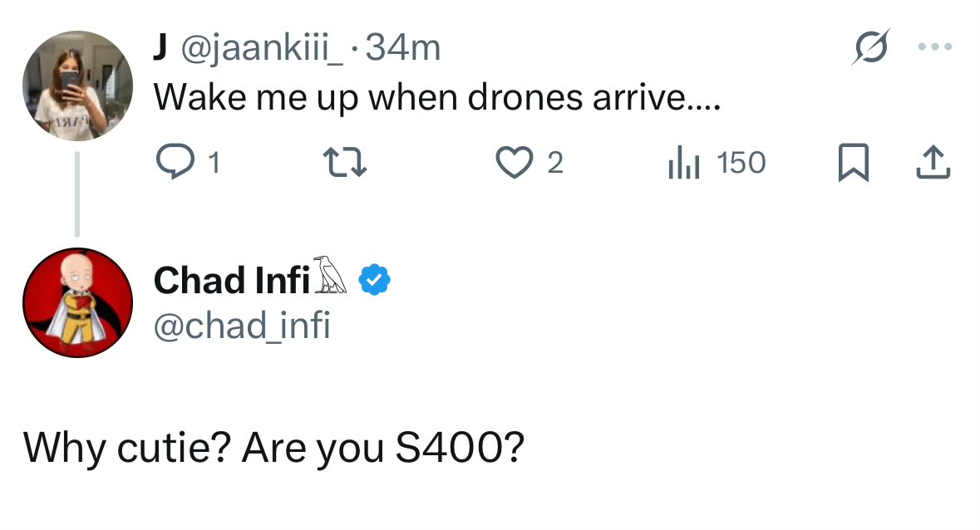
Task: Click the bold display name J
Action: coord(160,51)
